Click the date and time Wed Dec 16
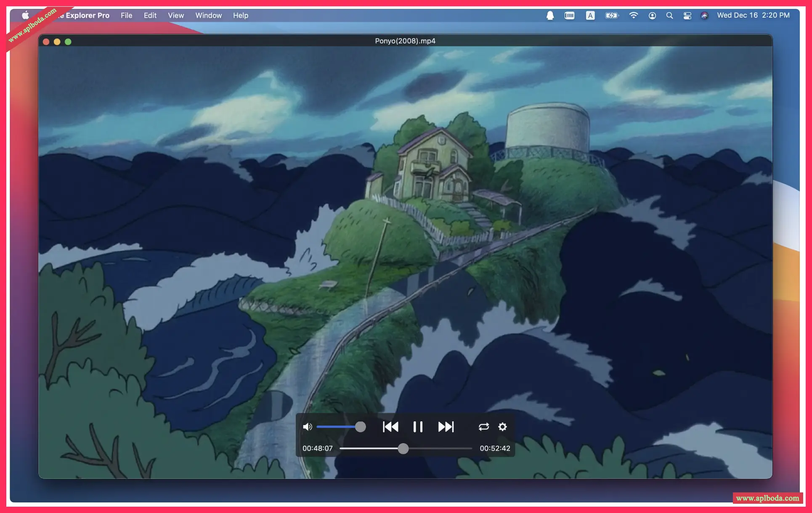 click(754, 15)
